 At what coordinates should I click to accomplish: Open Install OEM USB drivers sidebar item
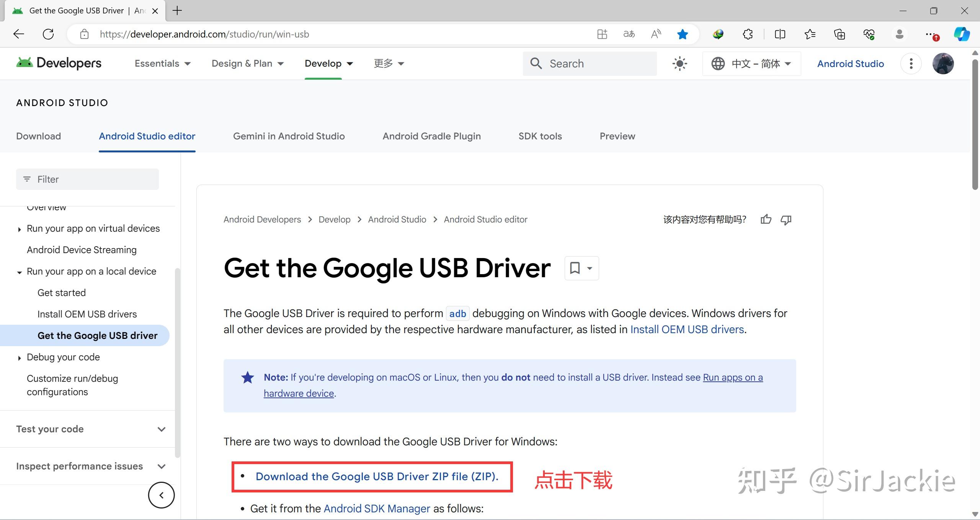[87, 314]
